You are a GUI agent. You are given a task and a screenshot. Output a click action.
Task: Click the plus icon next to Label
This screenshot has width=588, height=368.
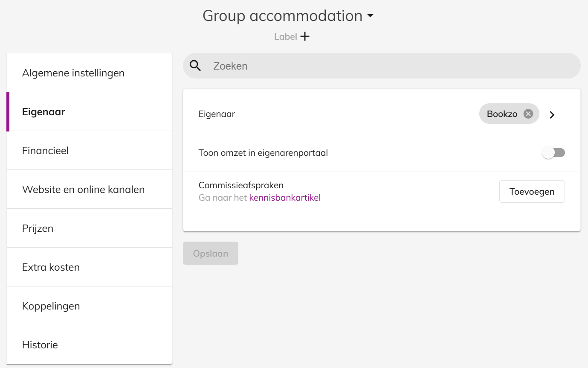pyautogui.click(x=305, y=37)
